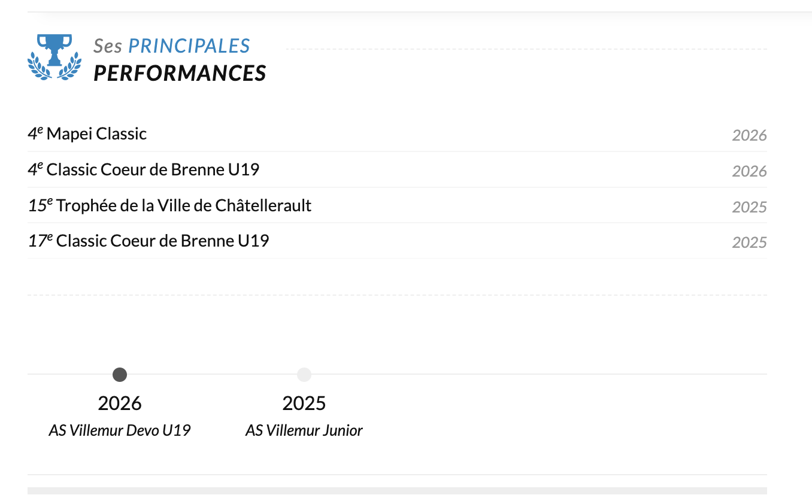
Task: Open the AS Villemur Devo U19 team
Action: [120, 430]
